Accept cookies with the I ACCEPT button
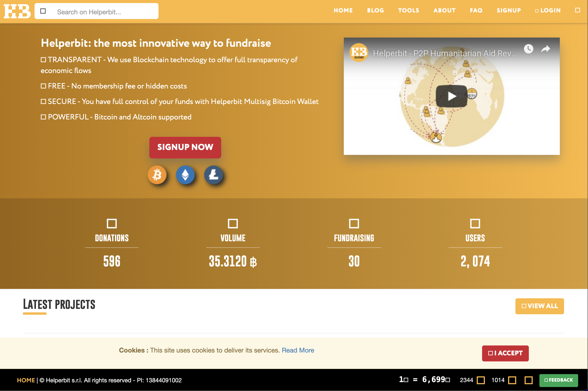The width and height of the screenshot is (588, 391). pos(505,353)
